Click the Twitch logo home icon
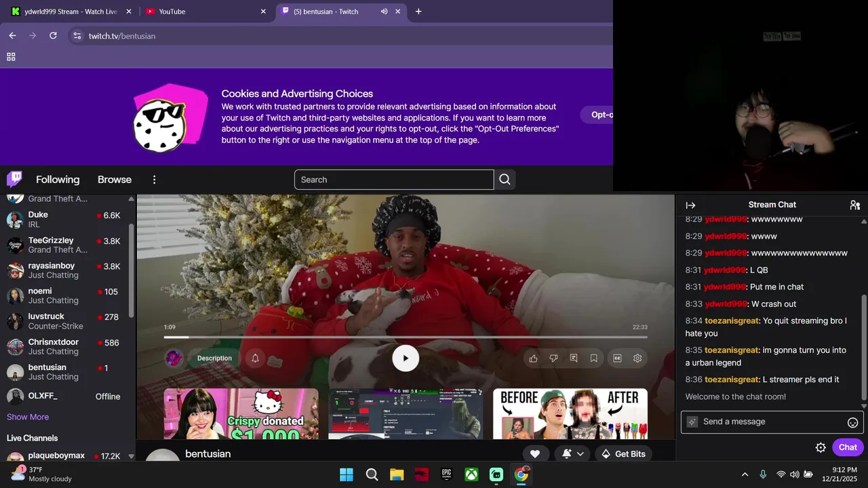The width and height of the screenshot is (868, 488). 14,179
